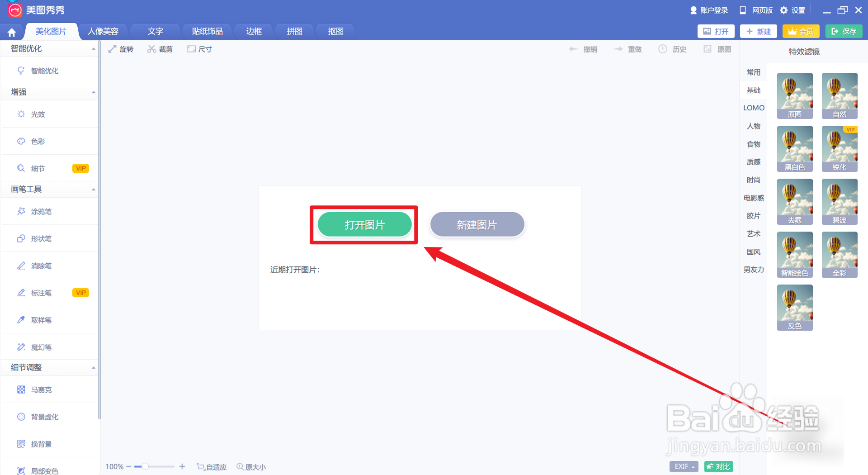Click the 自适应 fit-to-window button
868x475 pixels.
click(212, 467)
